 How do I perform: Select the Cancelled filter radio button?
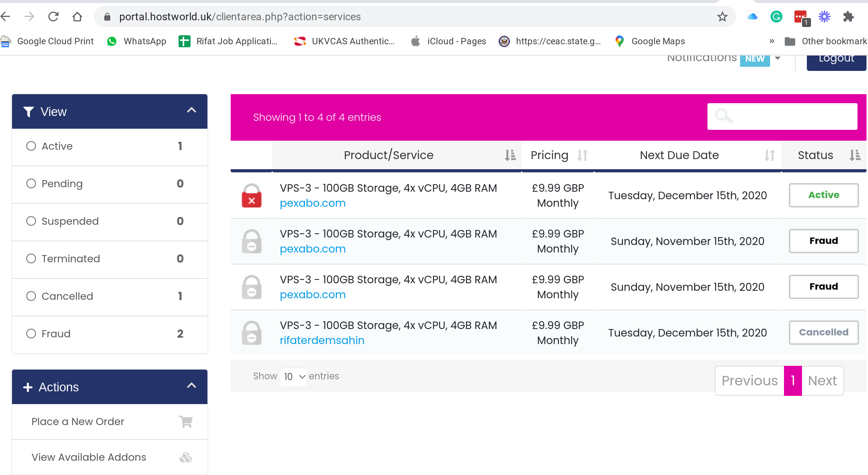[x=31, y=296]
